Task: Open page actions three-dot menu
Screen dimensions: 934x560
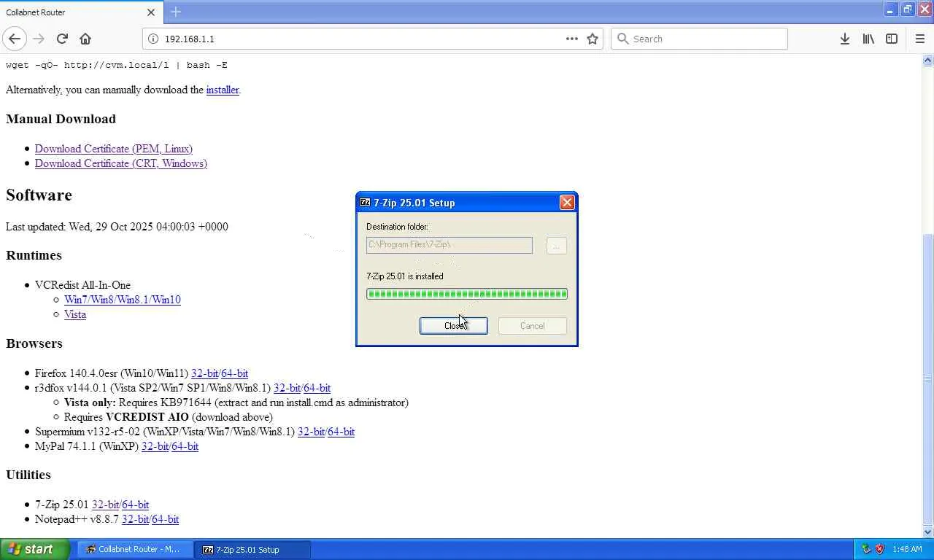Action: click(571, 39)
